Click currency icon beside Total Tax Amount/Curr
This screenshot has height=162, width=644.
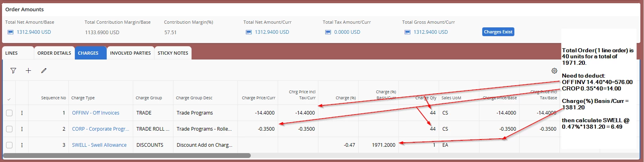click(328, 32)
